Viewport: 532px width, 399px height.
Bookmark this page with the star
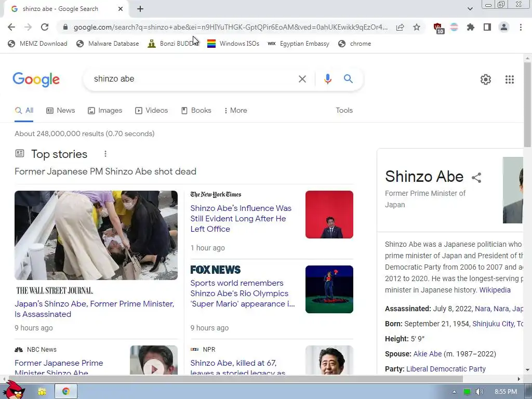(417, 27)
